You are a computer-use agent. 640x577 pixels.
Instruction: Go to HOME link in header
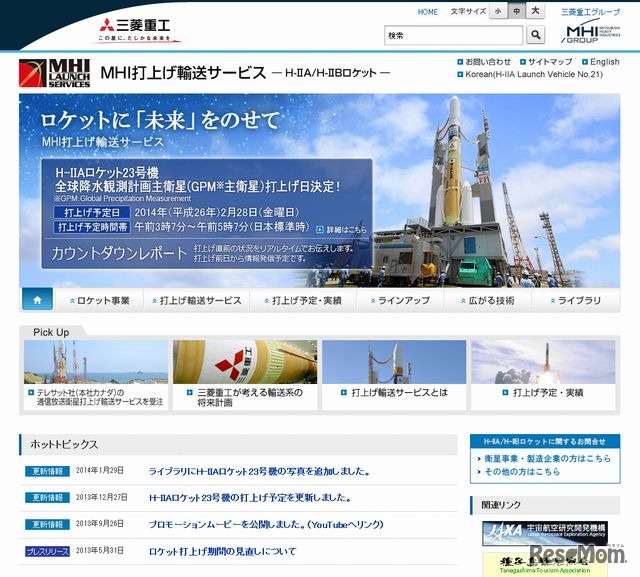coord(427,12)
